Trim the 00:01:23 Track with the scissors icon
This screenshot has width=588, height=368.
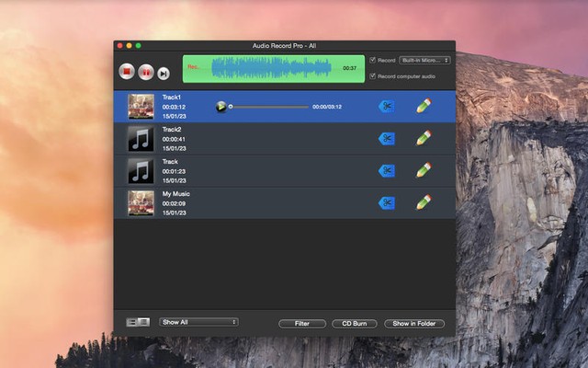(387, 171)
